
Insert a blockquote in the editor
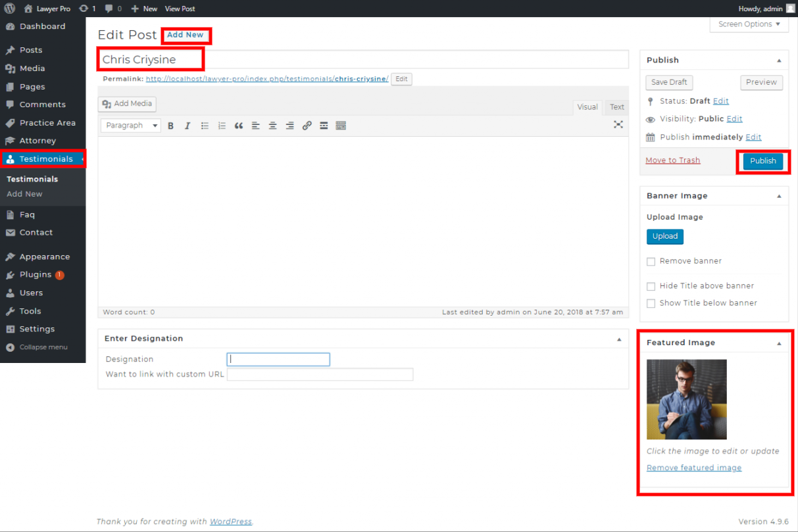(x=239, y=126)
